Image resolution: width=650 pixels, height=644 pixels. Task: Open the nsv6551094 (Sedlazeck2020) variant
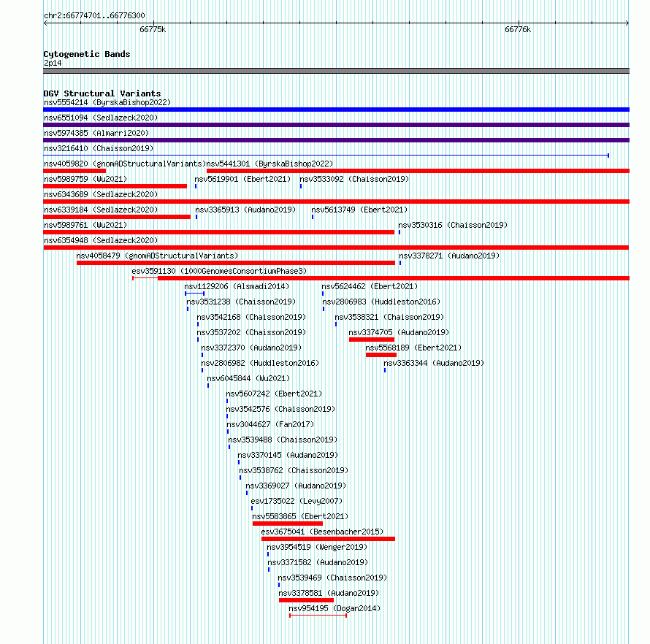101,118
